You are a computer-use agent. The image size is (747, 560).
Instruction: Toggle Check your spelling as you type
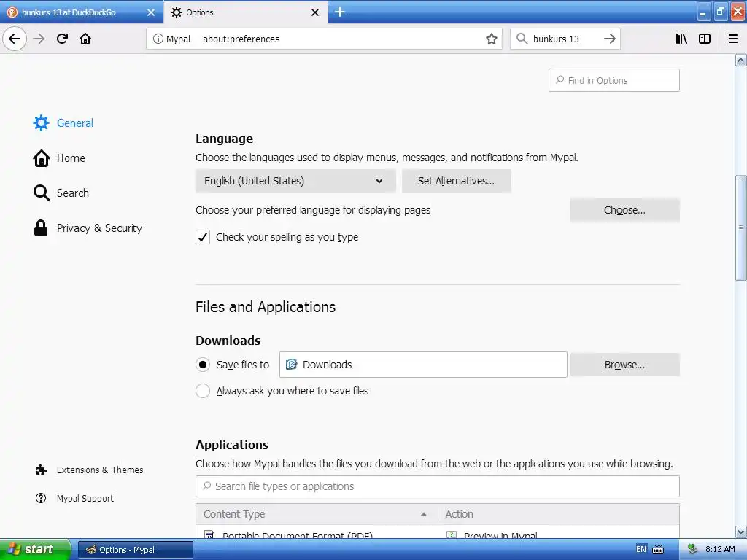(x=203, y=237)
